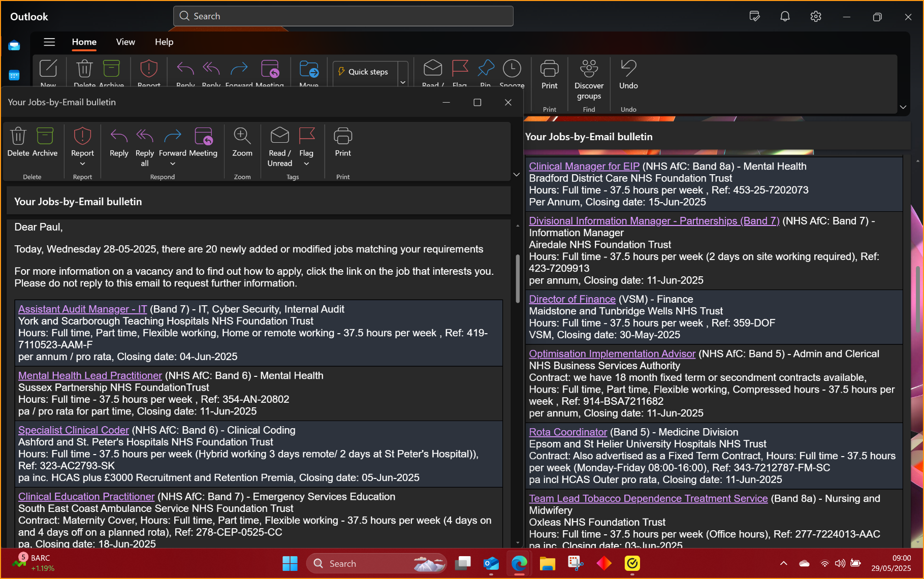
Task: Open BARC stocks widget on taskbar
Action: pos(34,563)
